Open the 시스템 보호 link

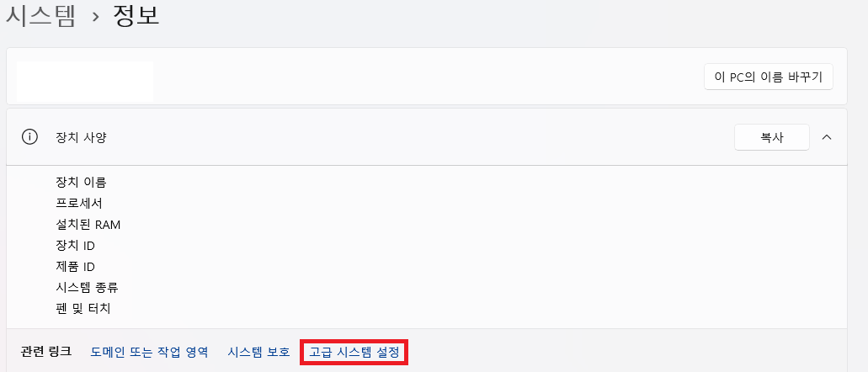pos(258,352)
